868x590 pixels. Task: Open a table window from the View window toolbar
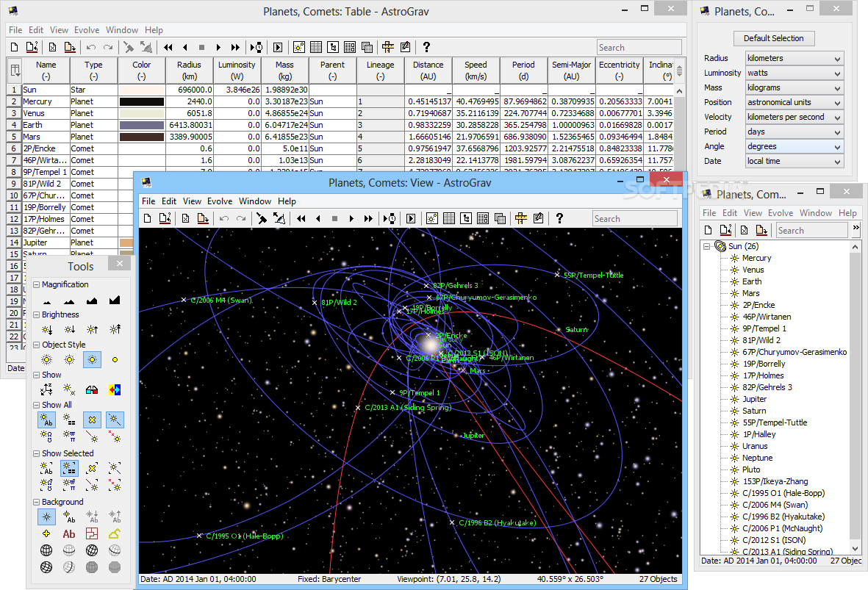[449, 219]
